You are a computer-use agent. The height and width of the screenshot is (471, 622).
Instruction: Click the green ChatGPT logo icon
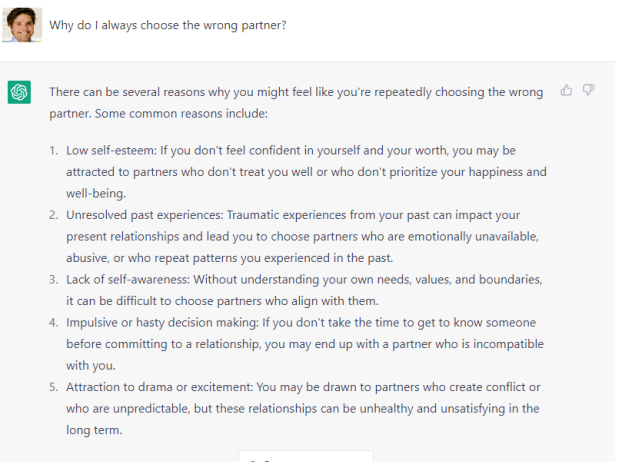coord(20,93)
